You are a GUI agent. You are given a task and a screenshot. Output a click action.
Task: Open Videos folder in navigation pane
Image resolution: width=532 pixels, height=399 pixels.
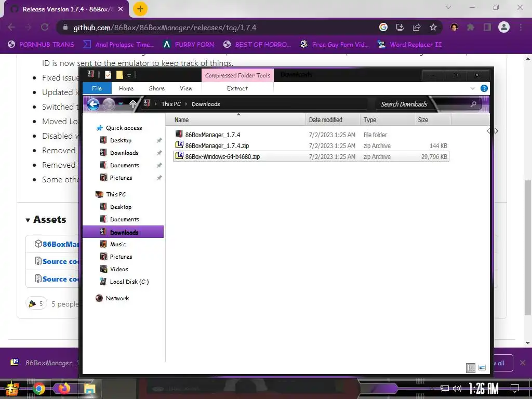pos(119,269)
